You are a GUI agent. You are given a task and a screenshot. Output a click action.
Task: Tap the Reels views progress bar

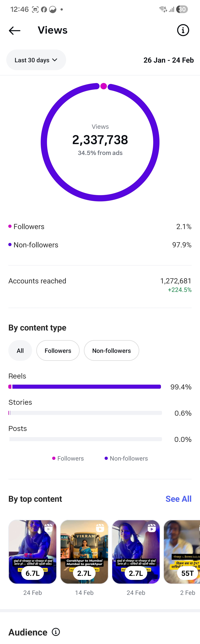pyautogui.click(x=85, y=386)
